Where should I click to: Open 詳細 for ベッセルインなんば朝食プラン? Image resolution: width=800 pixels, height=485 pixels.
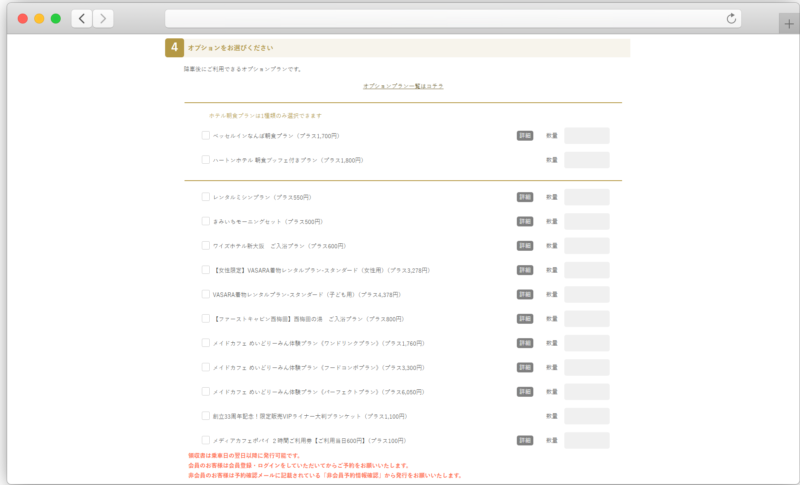[525, 136]
